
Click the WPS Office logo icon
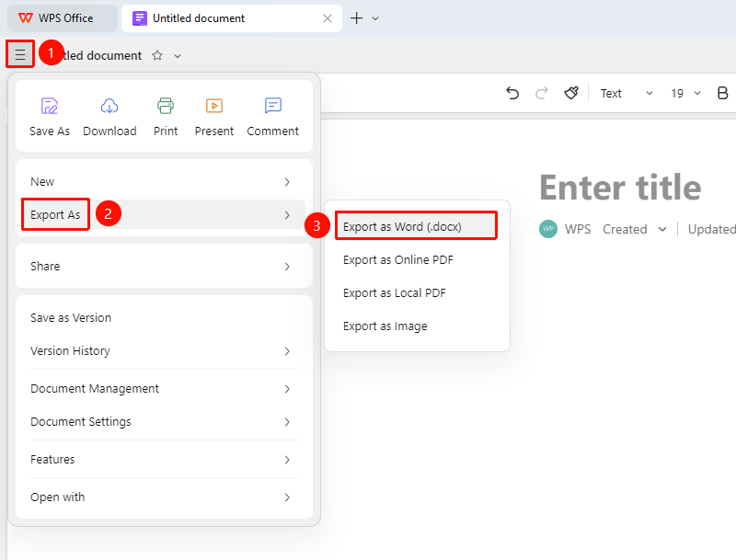[26, 18]
